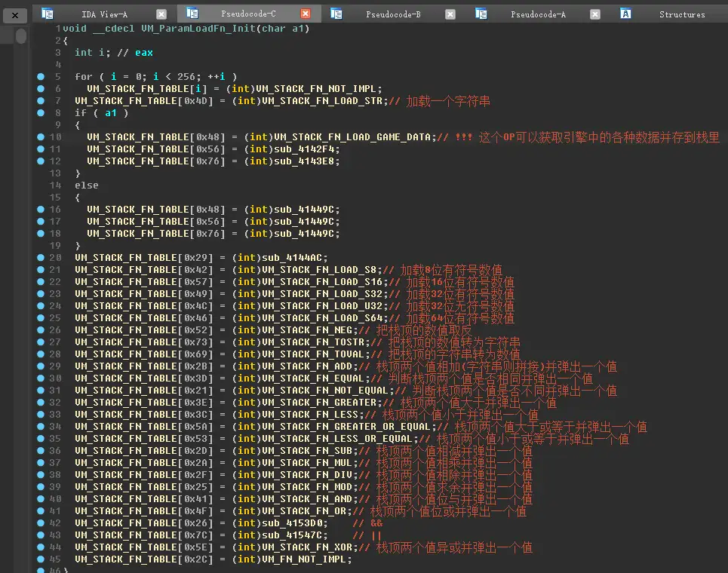This screenshot has width=728, height=573.
Task: Click the IDA View-A tab icon
Action: [48, 14]
